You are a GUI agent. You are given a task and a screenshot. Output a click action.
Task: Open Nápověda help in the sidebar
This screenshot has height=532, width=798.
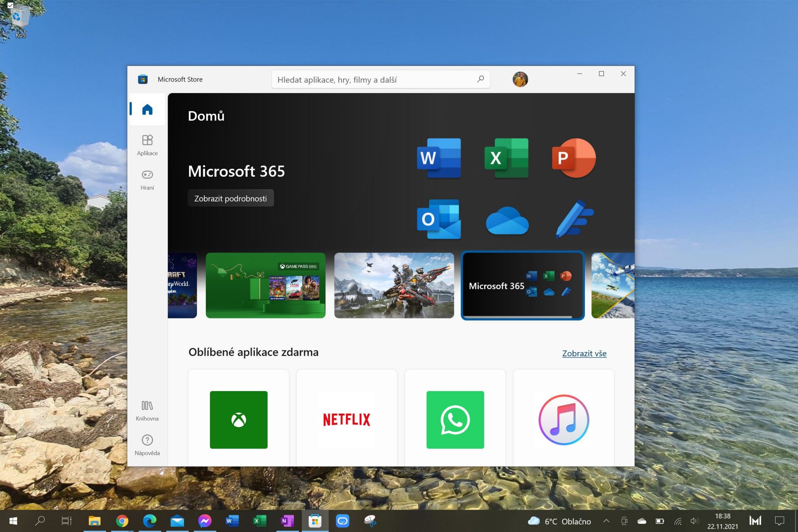pos(147,445)
